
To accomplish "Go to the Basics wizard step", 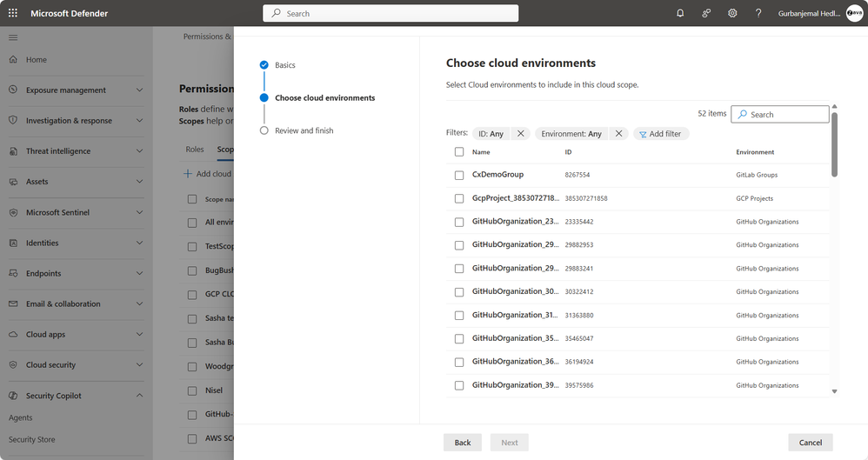I will (285, 65).
